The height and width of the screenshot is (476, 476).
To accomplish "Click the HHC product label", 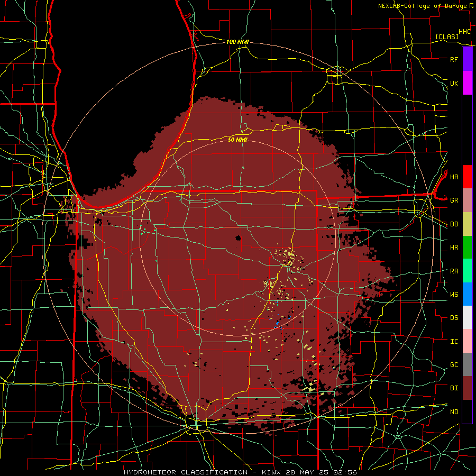I will pos(464,32).
